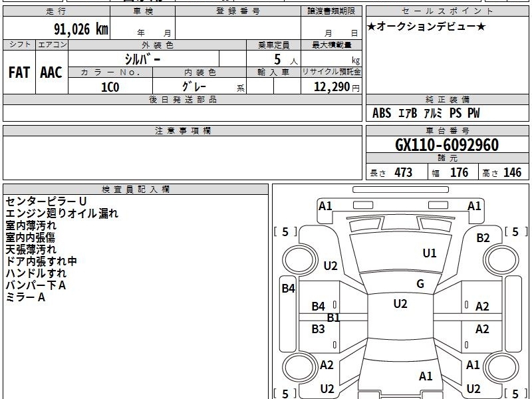This screenshot has height=399, width=532.
Task: Click the 車検 header cell
Action: [143, 11]
